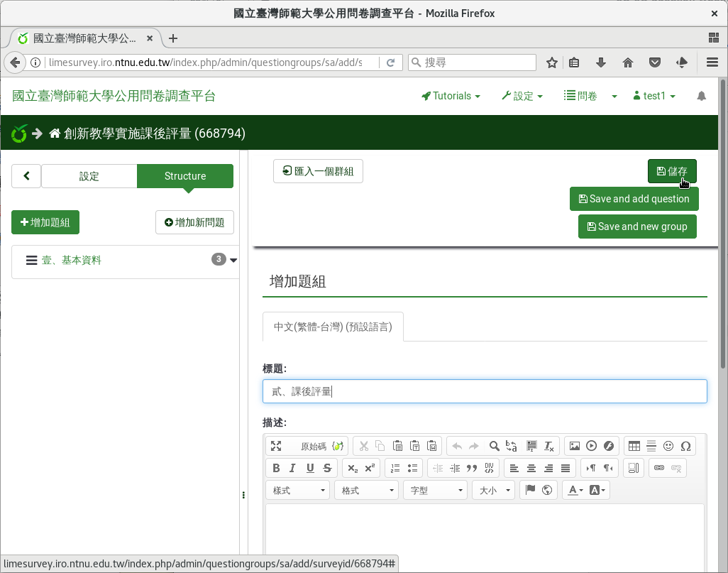Switch to the 設定 sidebar tab
The image size is (728, 573).
[x=89, y=176]
